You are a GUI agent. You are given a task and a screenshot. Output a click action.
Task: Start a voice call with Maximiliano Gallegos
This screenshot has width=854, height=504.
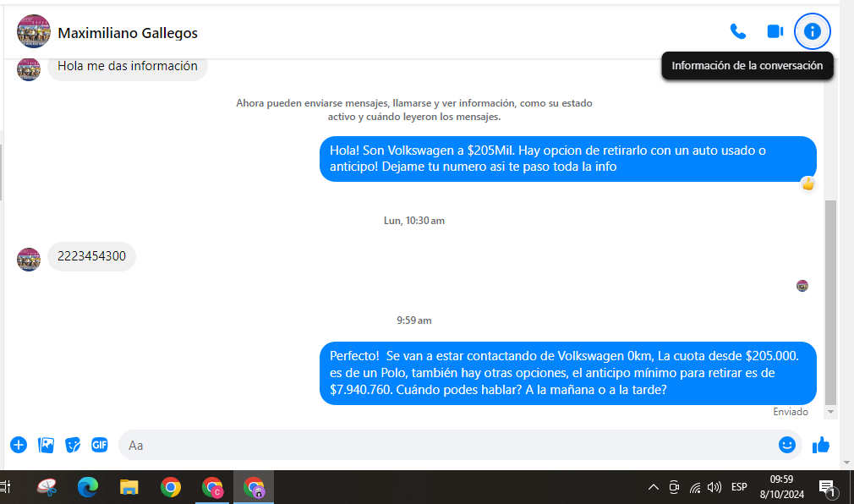tap(738, 31)
